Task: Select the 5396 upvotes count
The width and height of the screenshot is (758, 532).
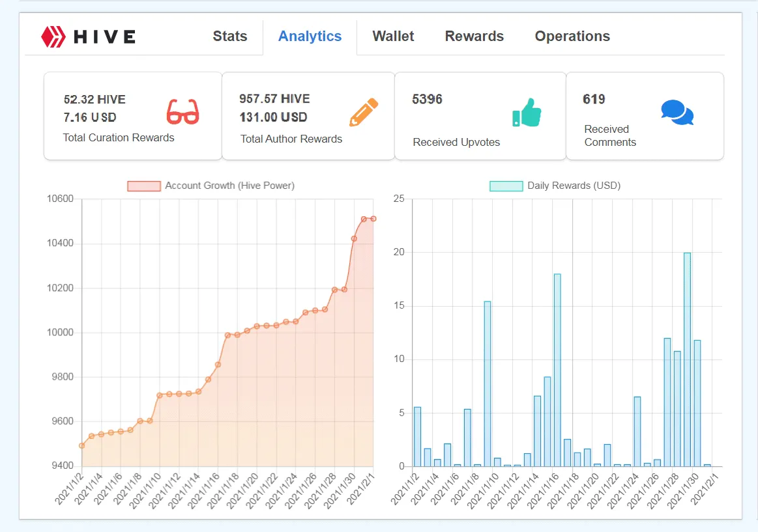Action: (x=428, y=100)
